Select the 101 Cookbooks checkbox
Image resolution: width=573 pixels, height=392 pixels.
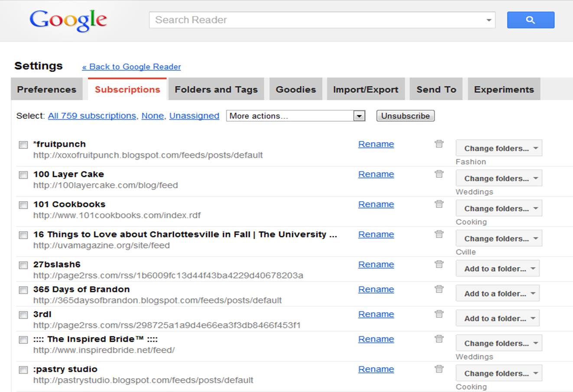[23, 205]
